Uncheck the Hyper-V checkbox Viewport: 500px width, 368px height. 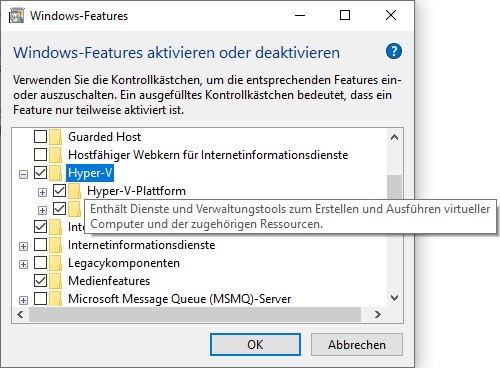click(40, 173)
